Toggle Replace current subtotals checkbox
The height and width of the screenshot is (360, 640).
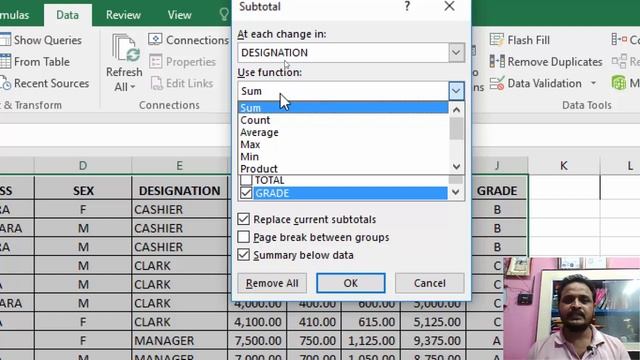pyautogui.click(x=244, y=219)
